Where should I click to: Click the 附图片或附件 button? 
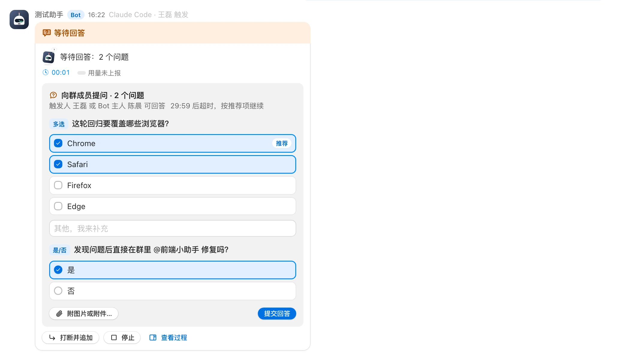click(x=84, y=314)
